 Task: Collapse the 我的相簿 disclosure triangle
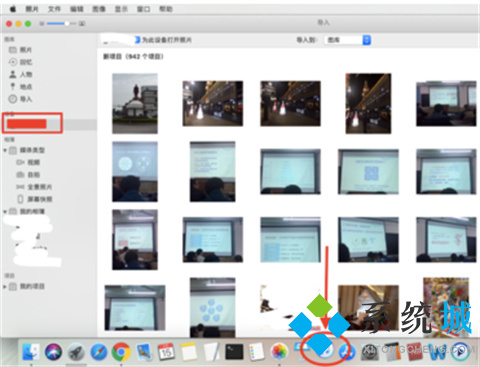(5, 212)
